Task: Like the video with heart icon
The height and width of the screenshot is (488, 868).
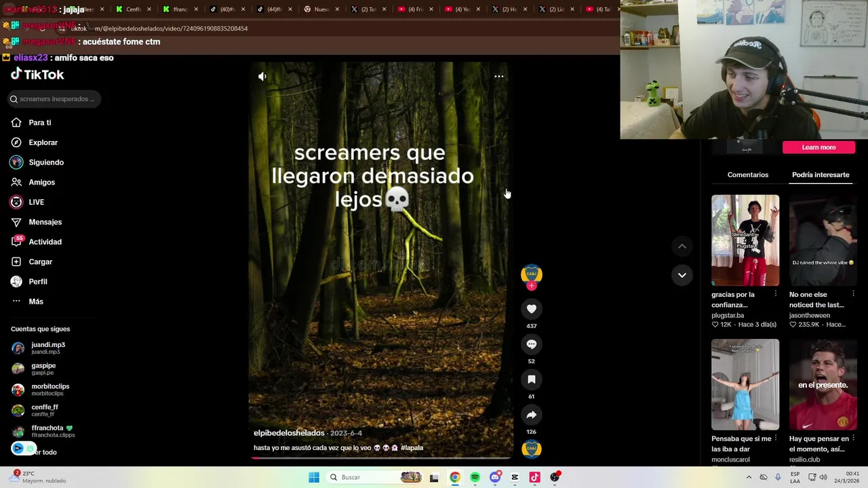Action: (532, 309)
